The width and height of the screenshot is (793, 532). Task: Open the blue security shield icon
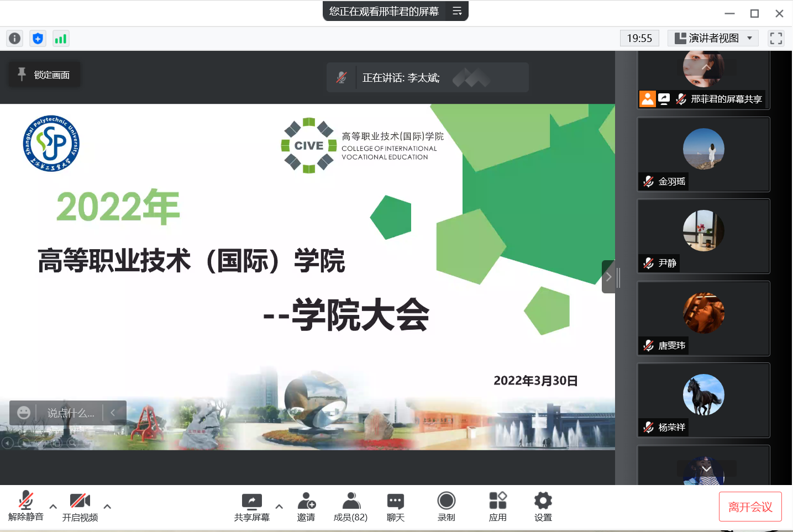click(x=38, y=38)
